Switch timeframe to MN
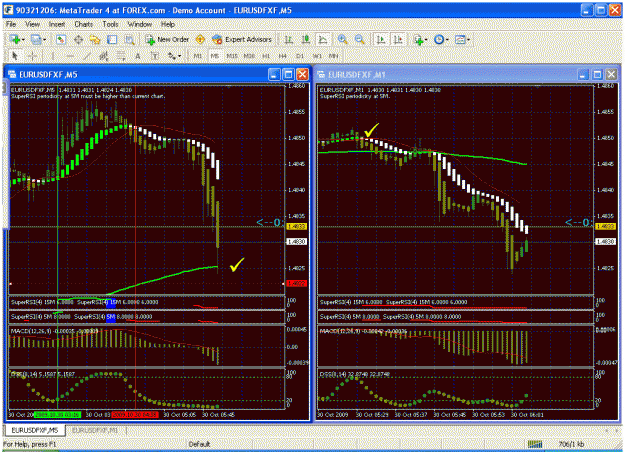The image size is (625, 452). coord(334,56)
